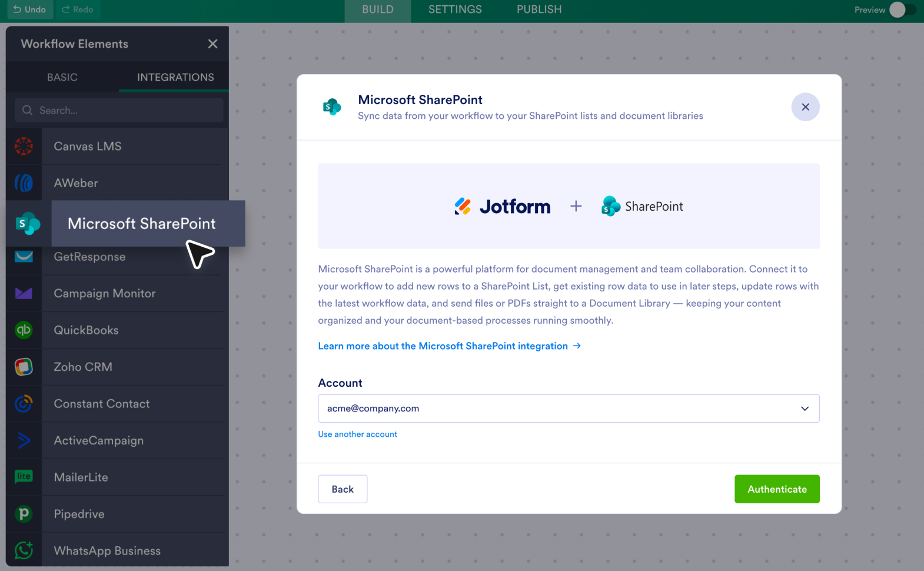Screen dimensions: 924x571
Task: Click the Back button
Action: pyautogui.click(x=343, y=489)
